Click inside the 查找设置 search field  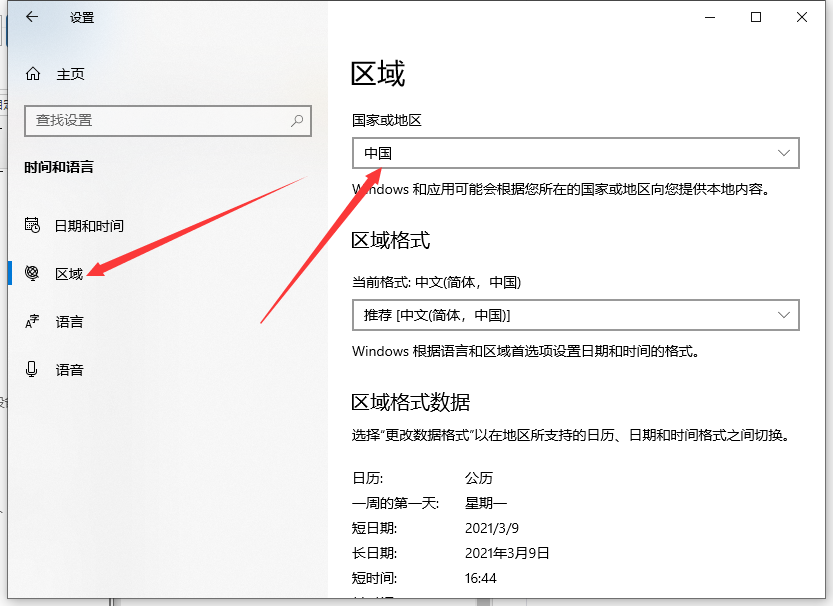coord(150,120)
